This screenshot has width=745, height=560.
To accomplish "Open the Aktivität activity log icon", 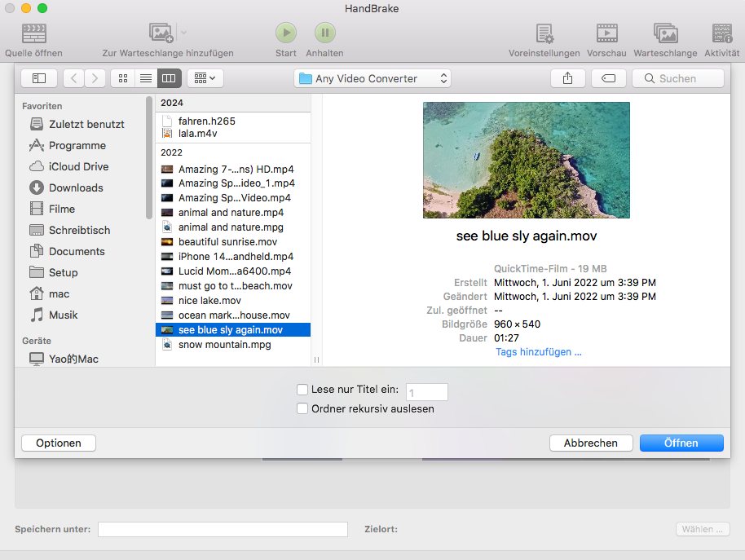I will pyautogui.click(x=721, y=33).
